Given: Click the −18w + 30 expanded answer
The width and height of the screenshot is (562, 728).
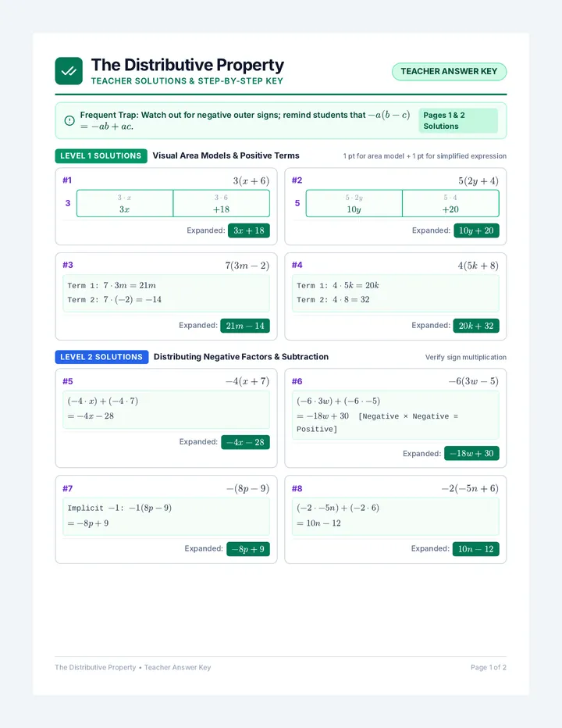Looking at the screenshot, I should (x=471, y=454).
